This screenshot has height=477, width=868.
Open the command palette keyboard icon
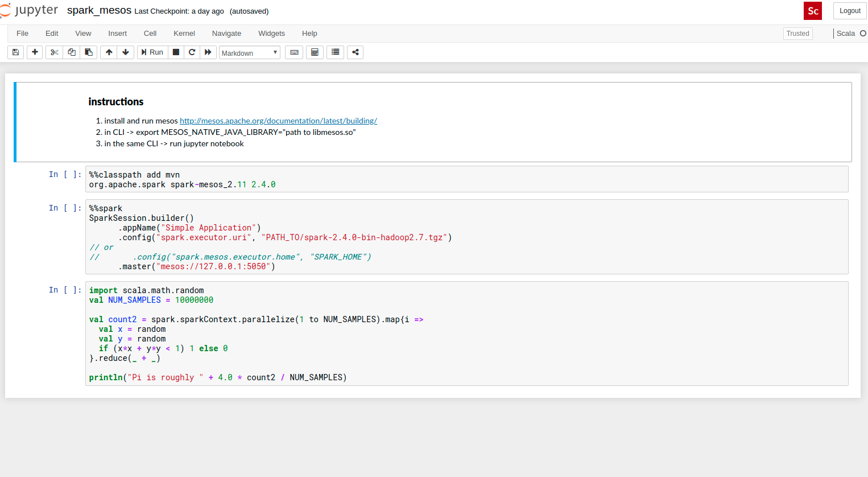tap(294, 52)
